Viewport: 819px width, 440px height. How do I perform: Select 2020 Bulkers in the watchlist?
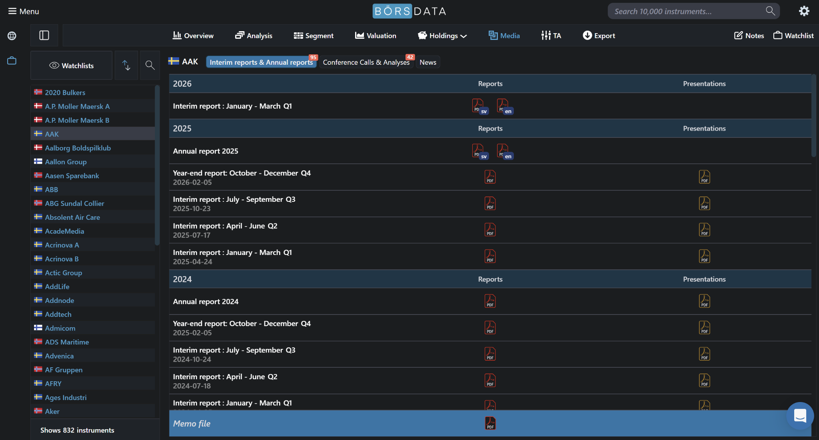[65, 92]
